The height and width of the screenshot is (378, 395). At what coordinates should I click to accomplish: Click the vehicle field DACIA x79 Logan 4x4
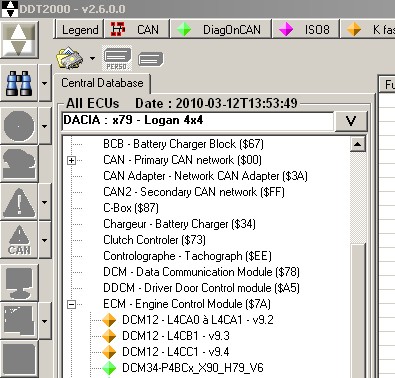(197, 121)
